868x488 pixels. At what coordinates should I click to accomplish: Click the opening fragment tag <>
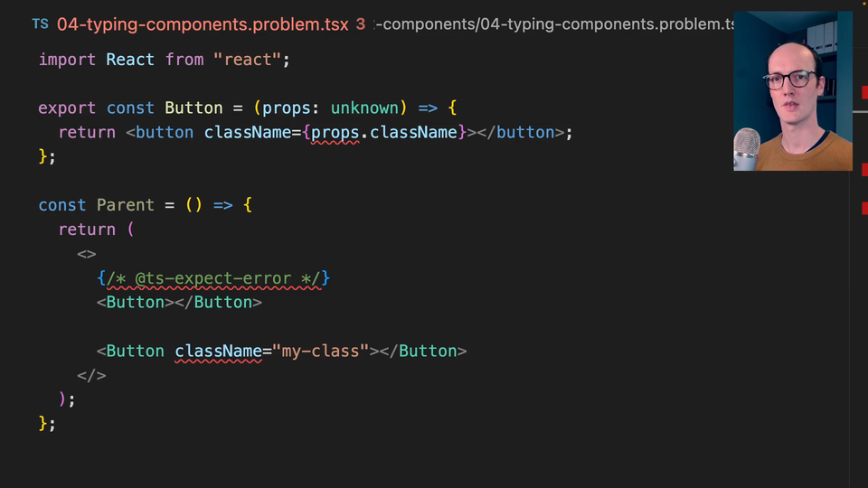[x=87, y=254]
